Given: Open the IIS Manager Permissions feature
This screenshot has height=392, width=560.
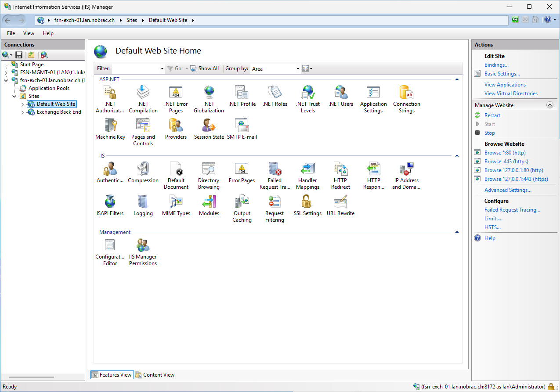Looking at the screenshot, I should coord(143,252).
